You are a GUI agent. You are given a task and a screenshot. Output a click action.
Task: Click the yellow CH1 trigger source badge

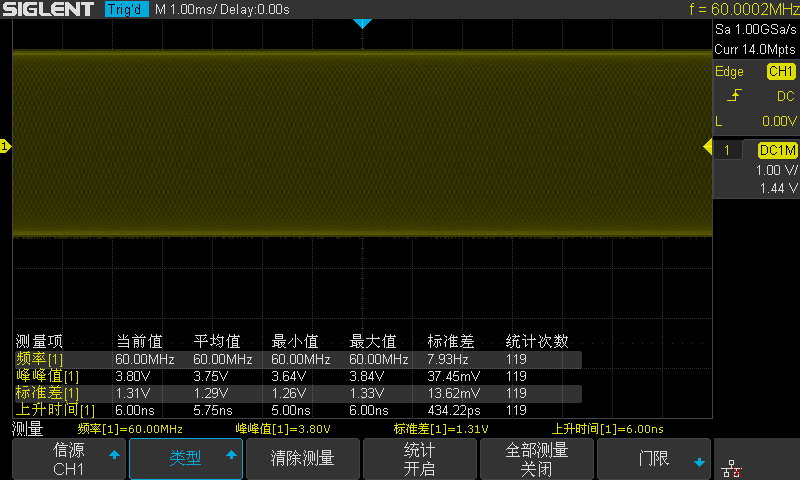coord(780,72)
